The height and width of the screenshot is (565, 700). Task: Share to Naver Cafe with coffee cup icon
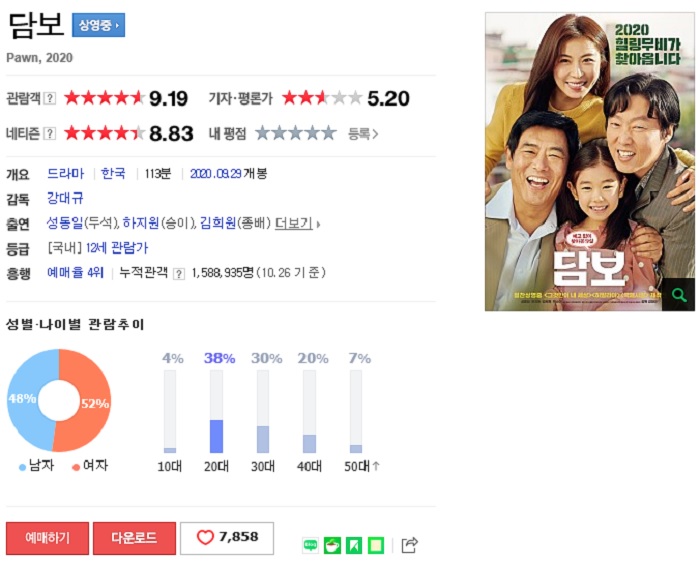coord(332,545)
